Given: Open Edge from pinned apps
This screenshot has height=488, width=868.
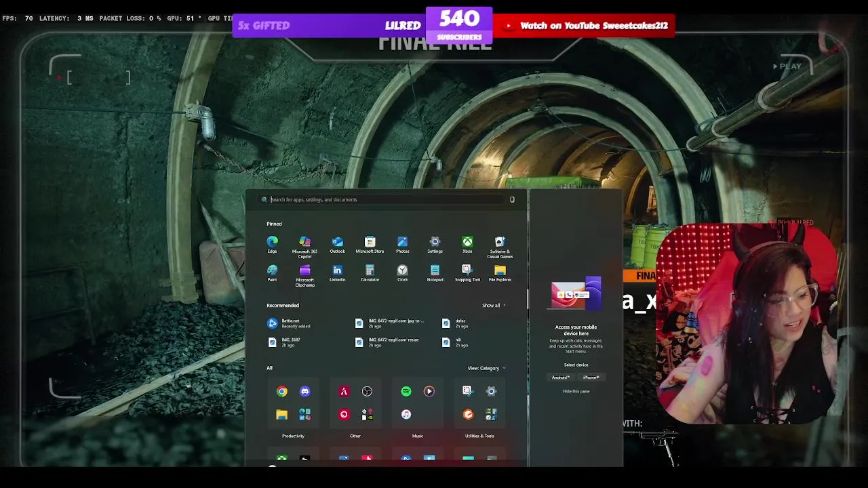Looking at the screenshot, I should click(272, 245).
